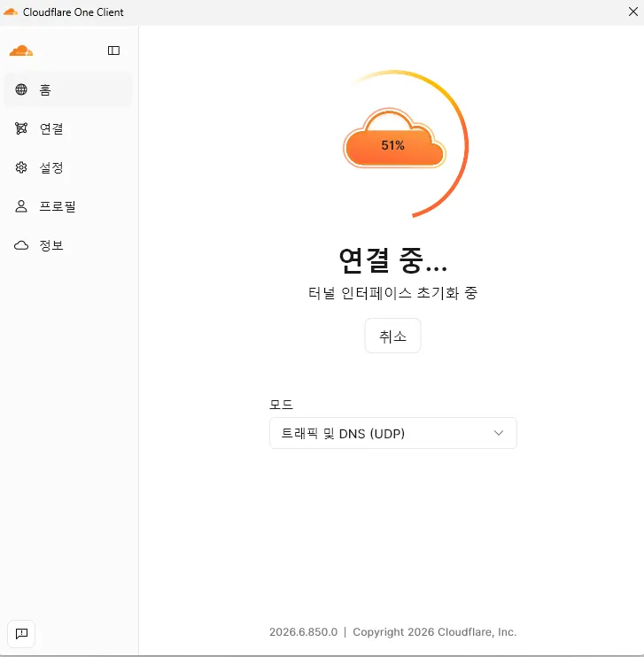Click the Cloudflare icon in the title bar
644x657 pixels.
[11, 12]
